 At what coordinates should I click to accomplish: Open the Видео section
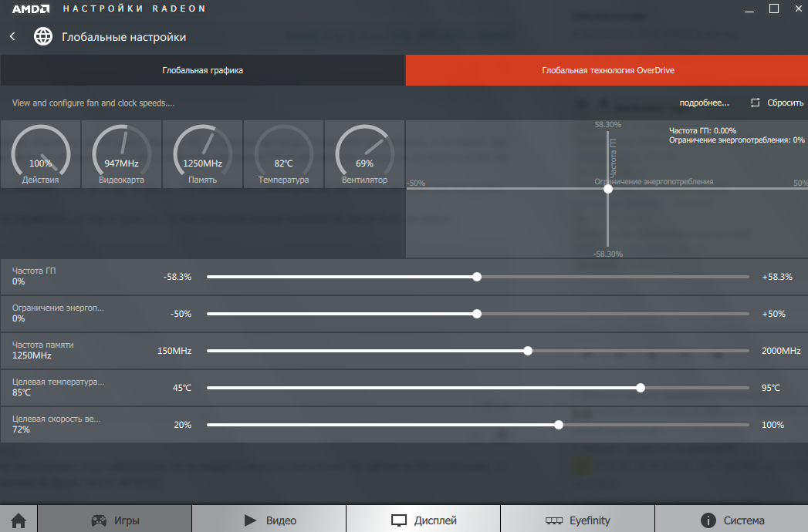269,520
